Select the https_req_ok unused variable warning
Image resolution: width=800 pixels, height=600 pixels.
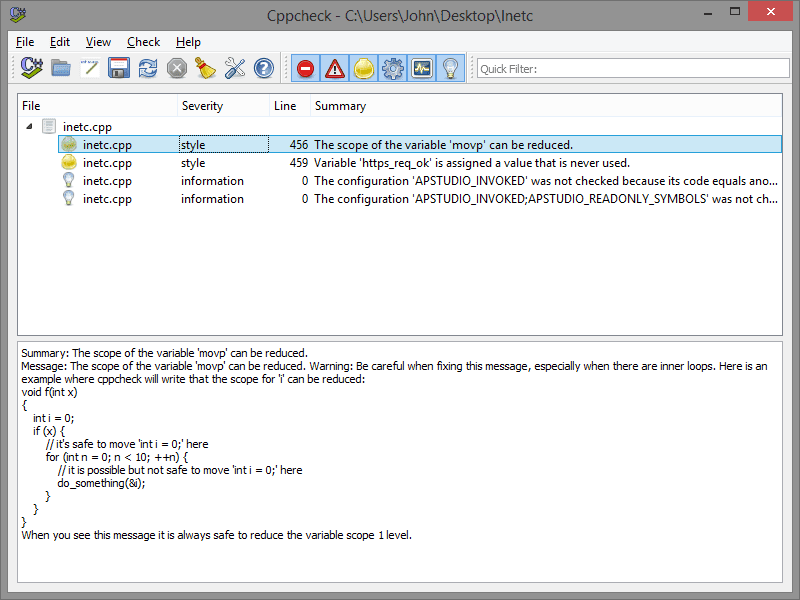(400, 162)
